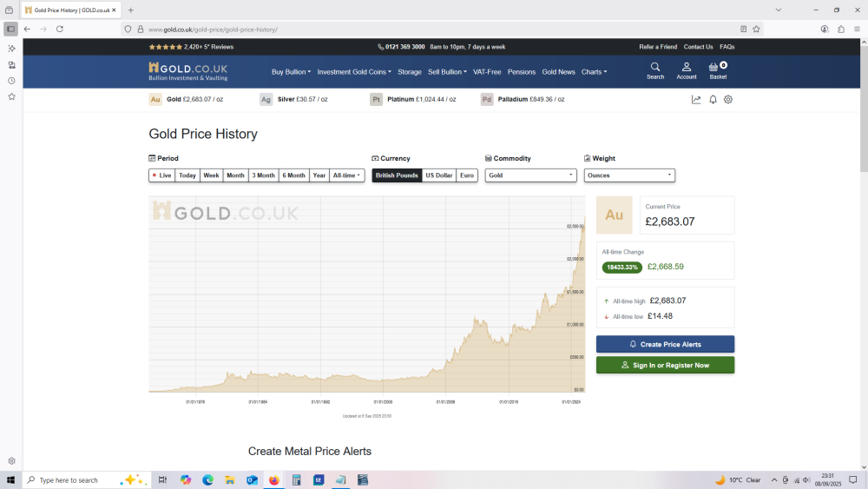Open the Commodity Gold dropdown
The image size is (868, 489).
click(530, 175)
